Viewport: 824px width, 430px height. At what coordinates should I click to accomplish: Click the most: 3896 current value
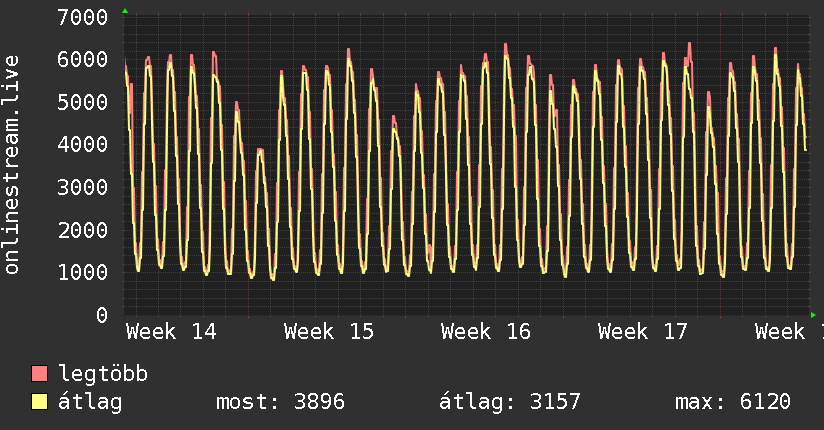tap(280, 402)
